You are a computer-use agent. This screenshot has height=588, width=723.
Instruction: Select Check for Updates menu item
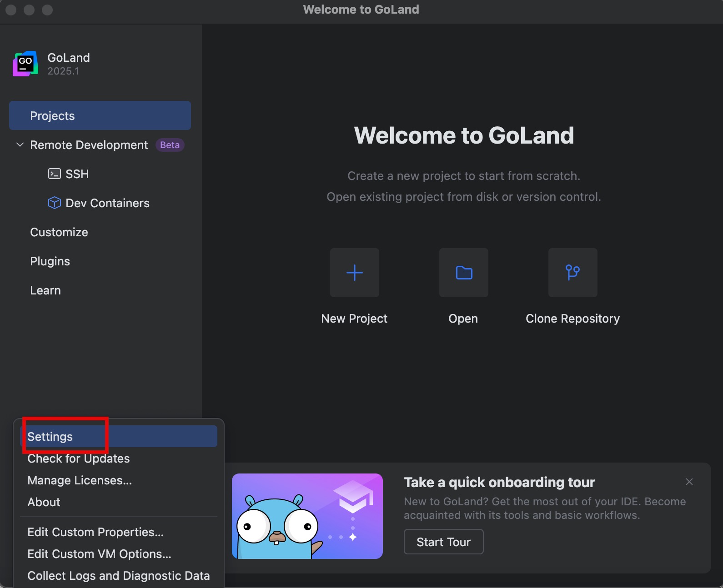(79, 458)
